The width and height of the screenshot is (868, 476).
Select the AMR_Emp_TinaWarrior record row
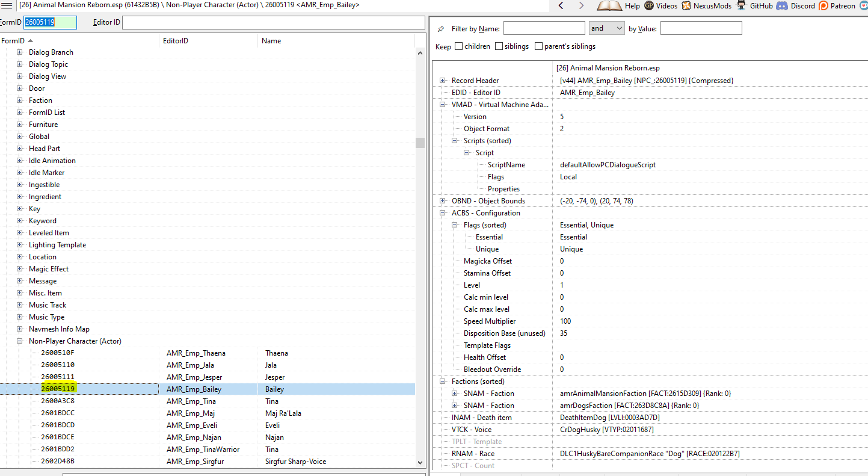pos(208,450)
